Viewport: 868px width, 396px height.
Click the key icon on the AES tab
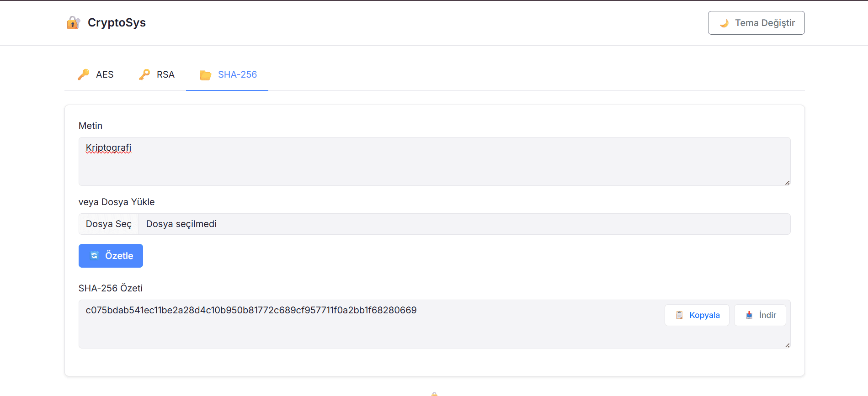pos(84,74)
